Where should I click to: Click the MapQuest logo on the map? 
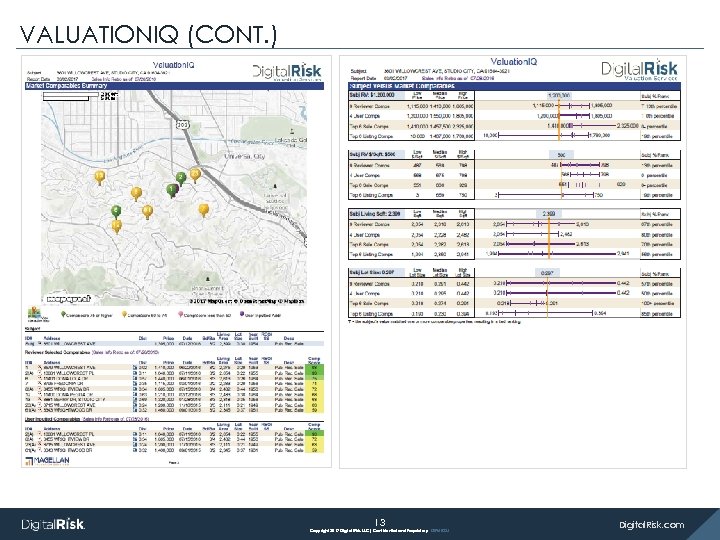click(x=68, y=299)
